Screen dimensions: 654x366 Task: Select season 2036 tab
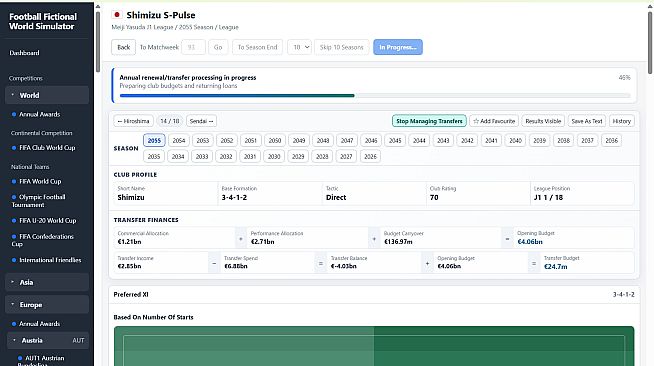tap(611, 140)
